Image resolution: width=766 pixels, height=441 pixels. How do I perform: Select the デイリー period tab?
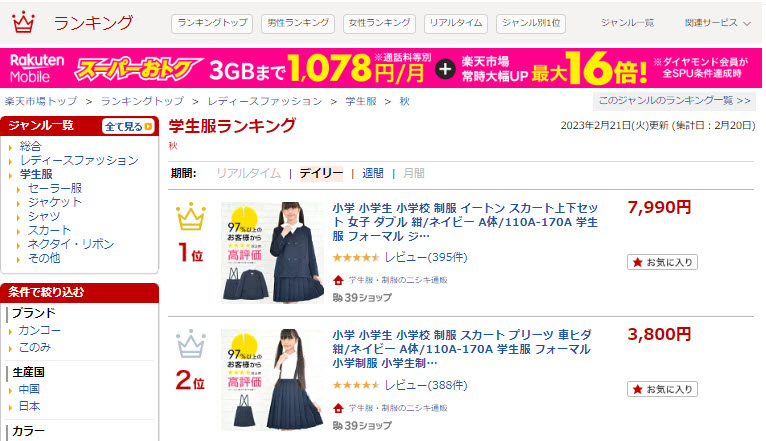point(321,173)
